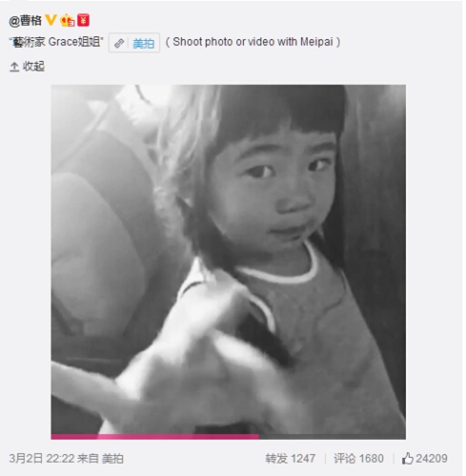Click the chain link icon beside 美拍
The width and height of the screenshot is (466, 476).
coord(119,43)
